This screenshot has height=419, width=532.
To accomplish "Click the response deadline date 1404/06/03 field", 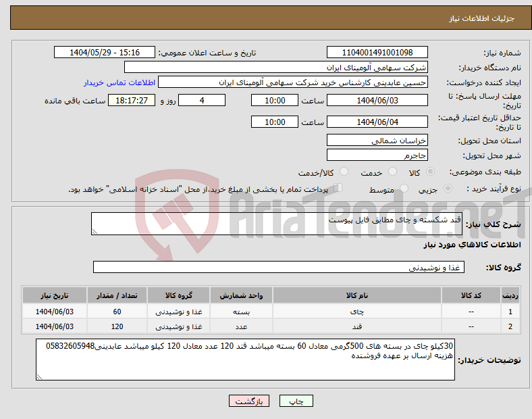I will click(x=377, y=100).
